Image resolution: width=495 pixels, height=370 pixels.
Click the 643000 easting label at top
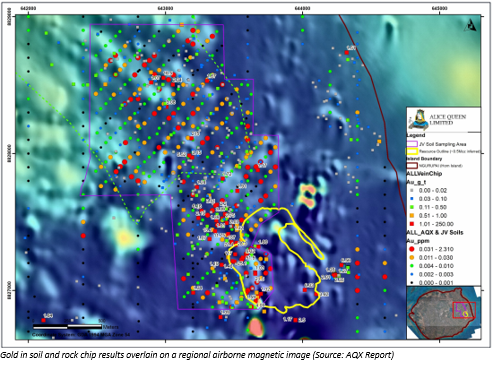[165, 8]
